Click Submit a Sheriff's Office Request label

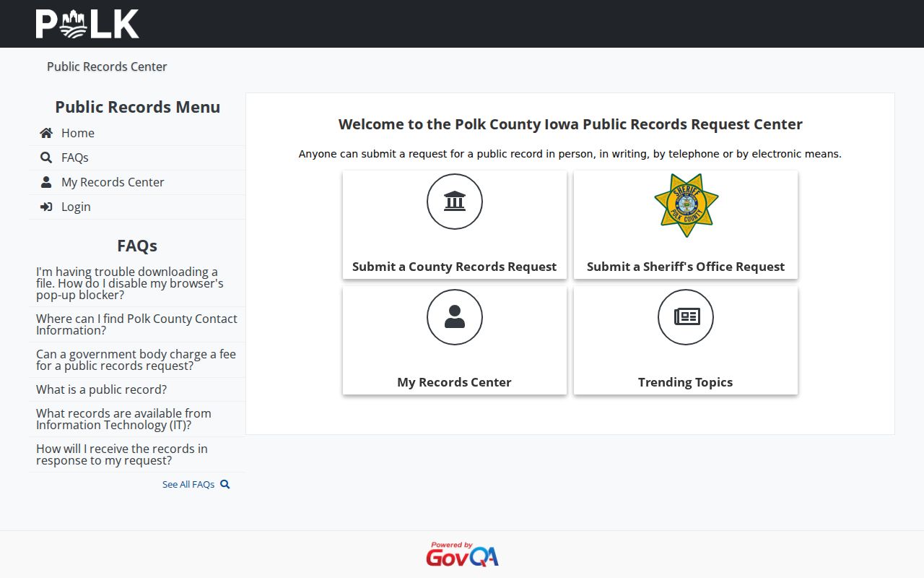point(686,267)
